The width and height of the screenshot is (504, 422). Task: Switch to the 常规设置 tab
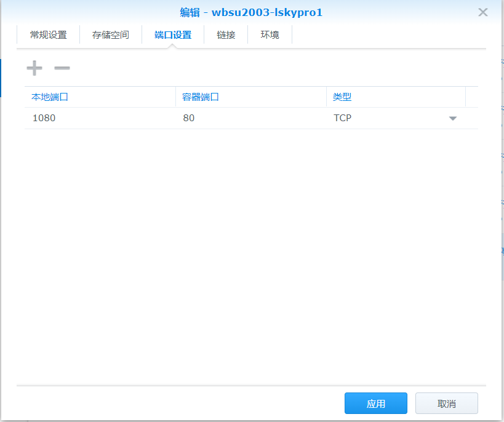tap(48, 35)
